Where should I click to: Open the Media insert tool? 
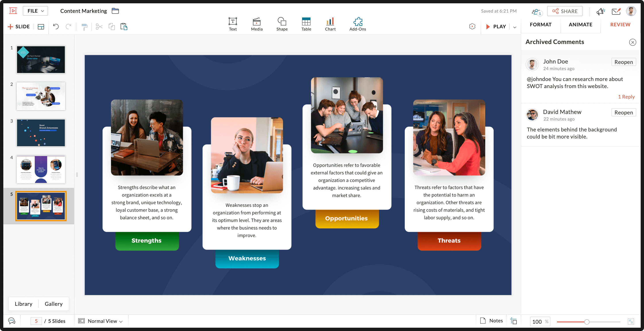coord(256,24)
